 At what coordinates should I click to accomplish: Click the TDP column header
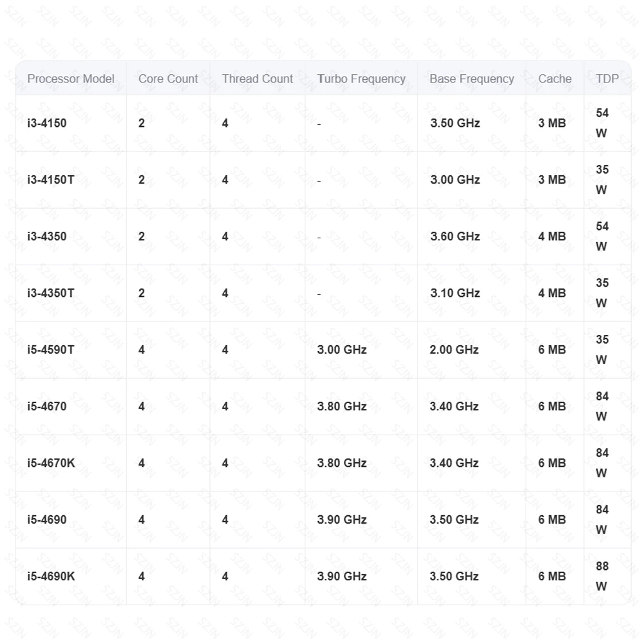pyautogui.click(x=607, y=79)
